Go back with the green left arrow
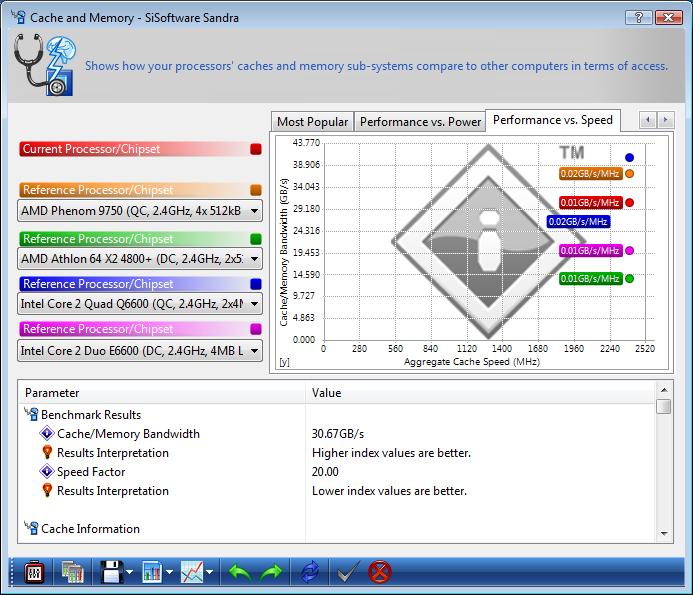 (240, 572)
